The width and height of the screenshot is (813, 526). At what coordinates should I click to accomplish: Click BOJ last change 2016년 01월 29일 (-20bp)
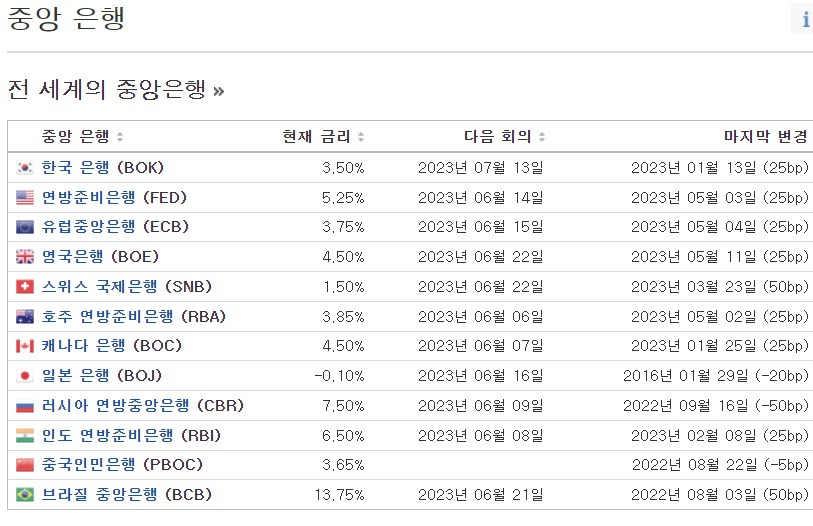click(x=716, y=376)
